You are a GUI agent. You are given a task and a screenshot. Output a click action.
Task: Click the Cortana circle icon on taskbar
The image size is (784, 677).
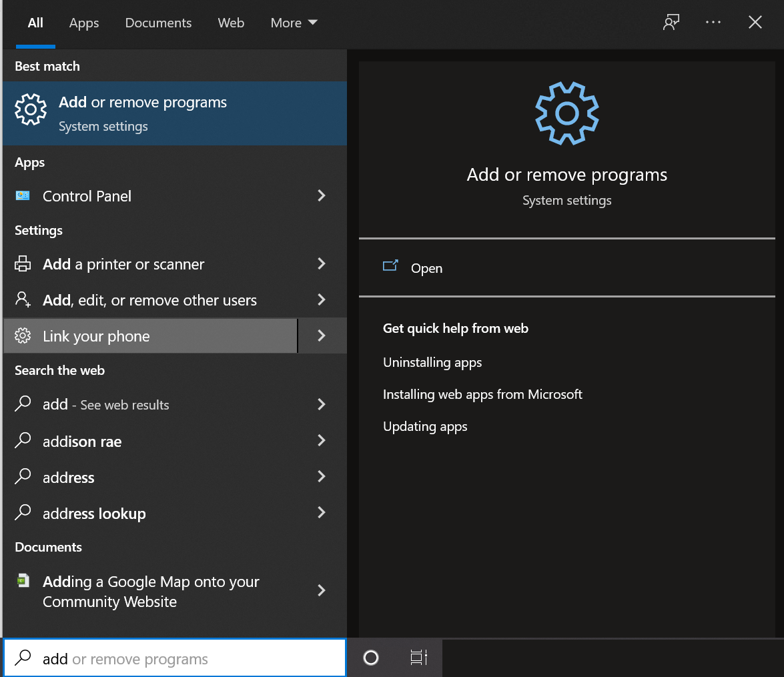pos(371,658)
